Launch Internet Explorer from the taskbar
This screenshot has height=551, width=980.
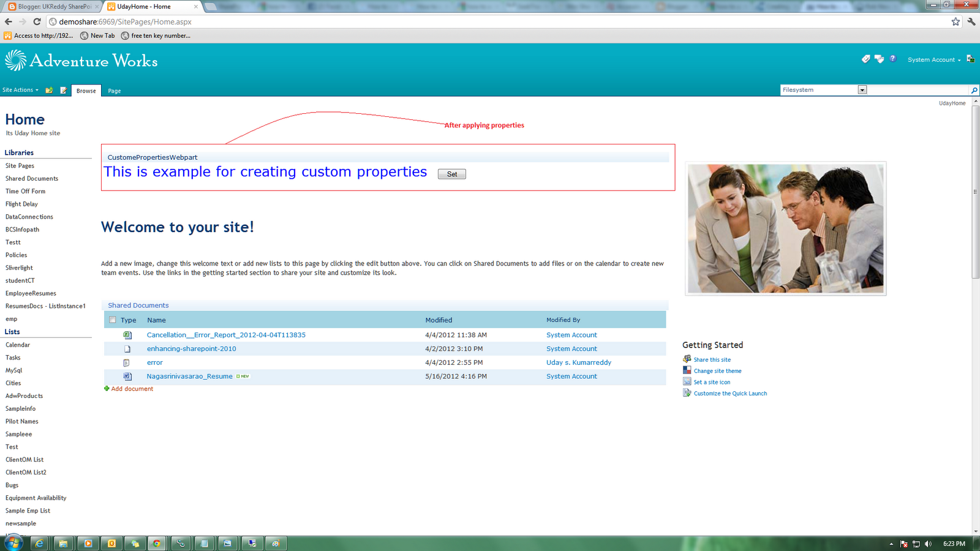tap(39, 543)
